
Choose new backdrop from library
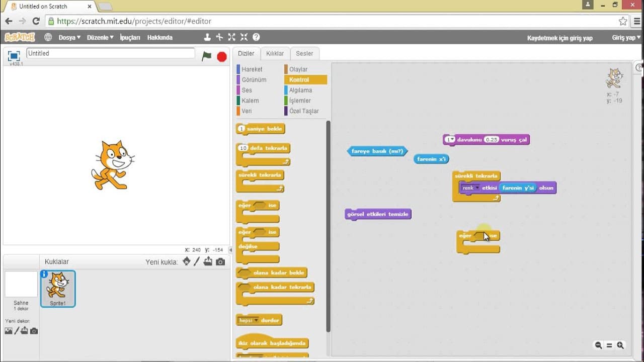(x=9, y=331)
